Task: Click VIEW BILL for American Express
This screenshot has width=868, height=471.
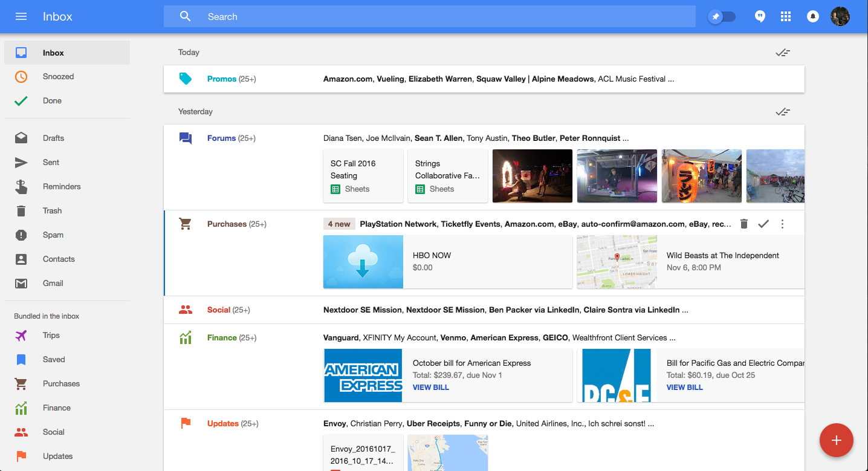Action: pyautogui.click(x=431, y=388)
